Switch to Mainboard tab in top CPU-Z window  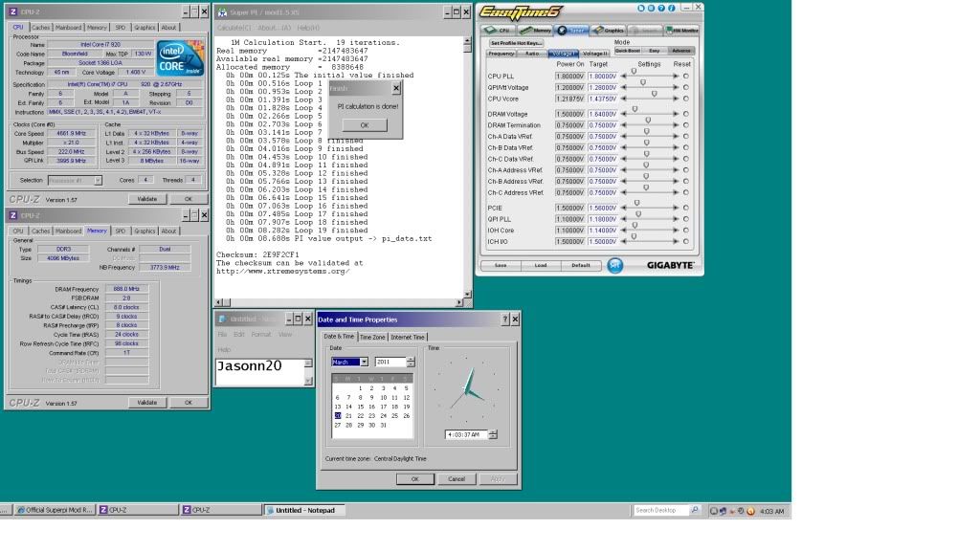coord(68,28)
